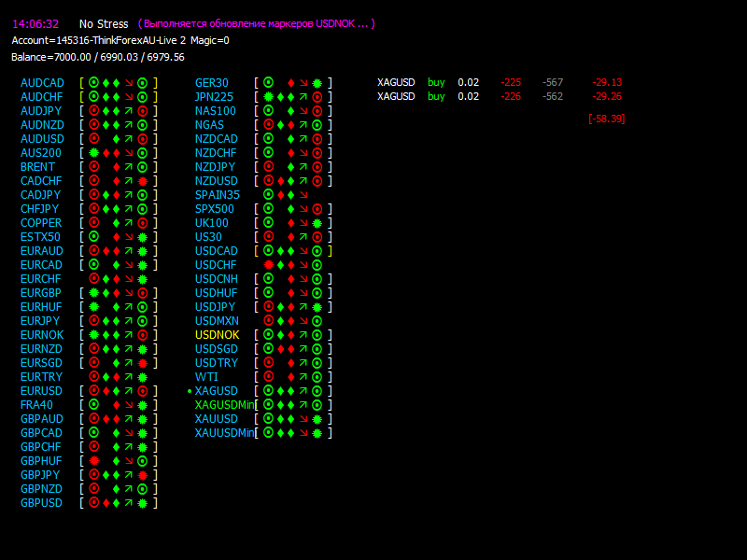Select the highlighted USDNOK symbol label

click(218, 335)
